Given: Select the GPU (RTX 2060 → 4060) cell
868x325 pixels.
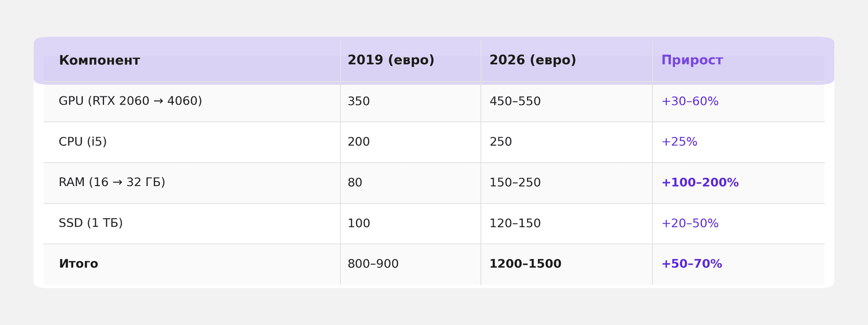Looking at the screenshot, I should point(130,101).
